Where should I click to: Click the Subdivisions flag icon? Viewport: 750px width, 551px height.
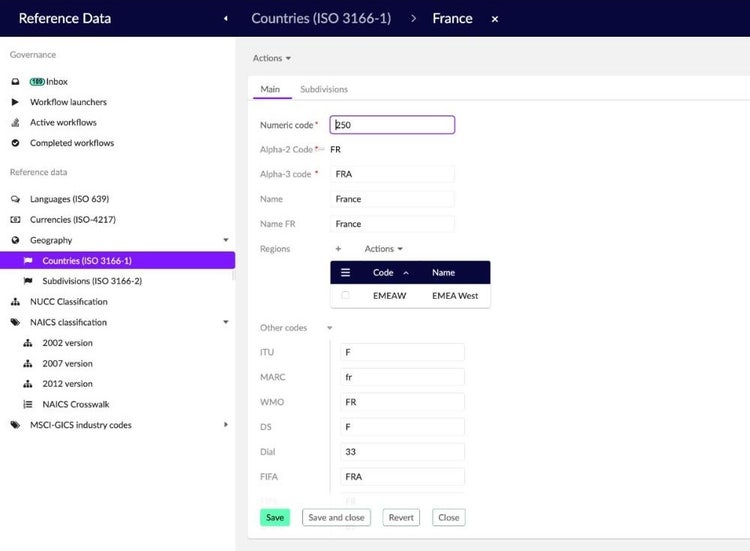[28, 281]
